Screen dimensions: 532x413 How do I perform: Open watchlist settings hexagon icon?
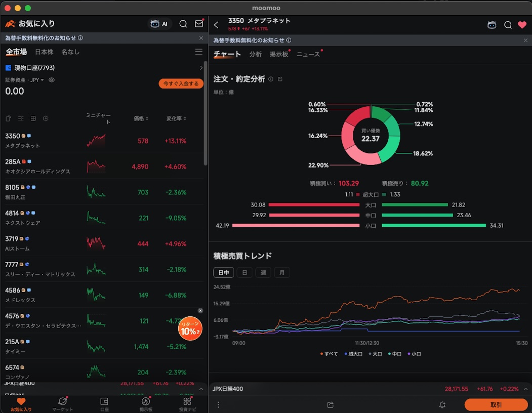click(46, 118)
